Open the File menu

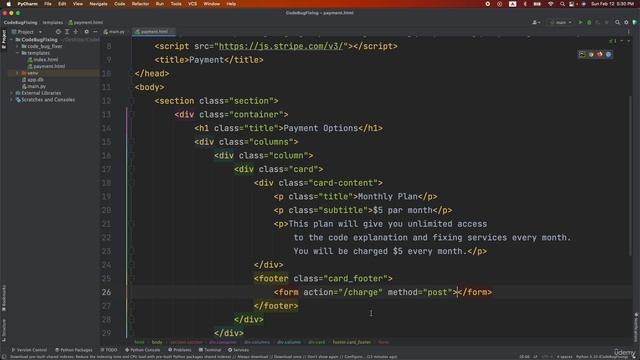[48, 4]
